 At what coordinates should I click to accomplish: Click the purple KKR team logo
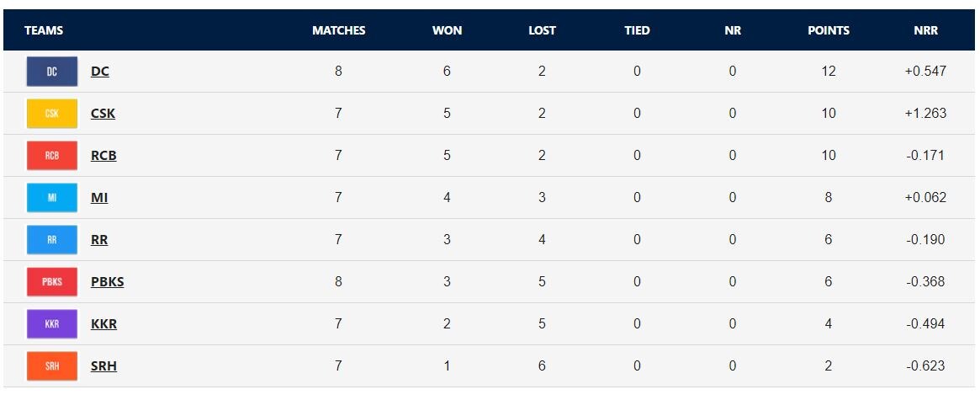[x=52, y=324]
